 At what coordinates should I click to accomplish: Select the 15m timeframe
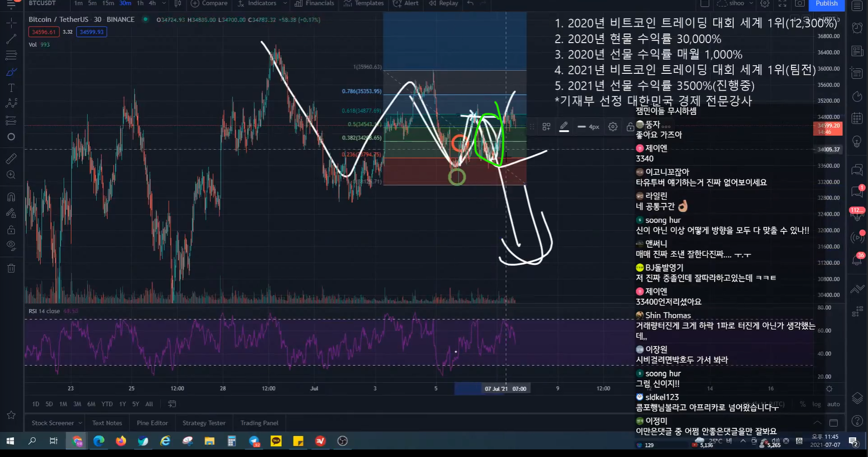[108, 3]
